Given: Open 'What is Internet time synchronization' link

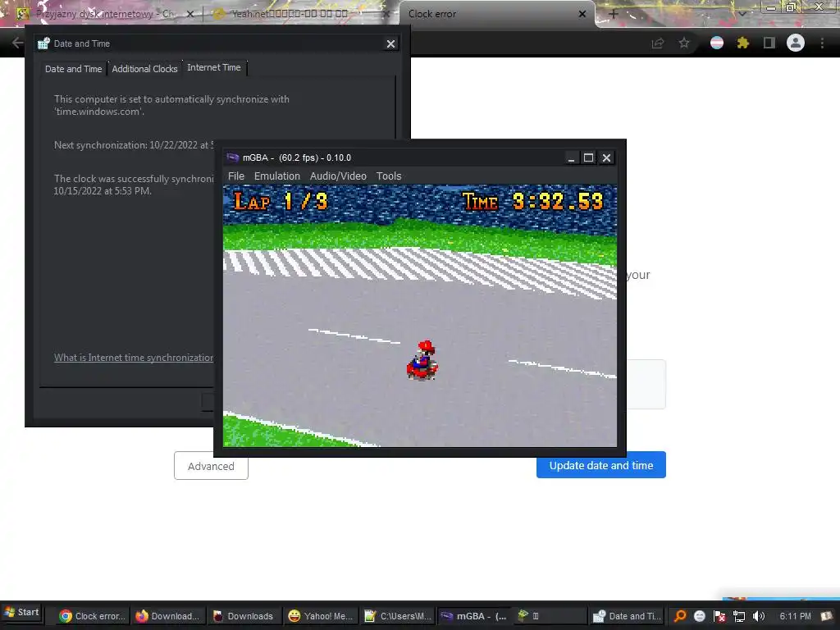Looking at the screenshot, I should [134, 358].
